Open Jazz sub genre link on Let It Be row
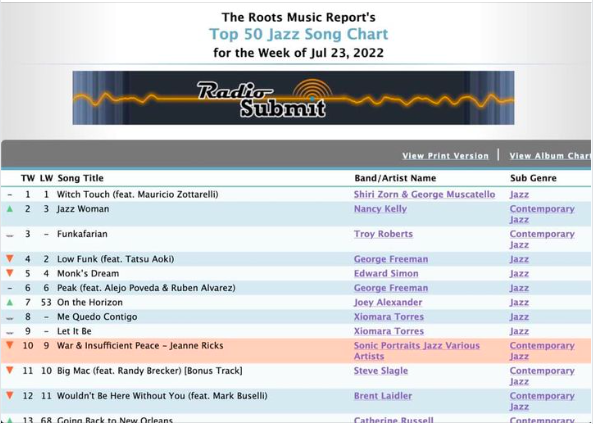 click(519, 331)
